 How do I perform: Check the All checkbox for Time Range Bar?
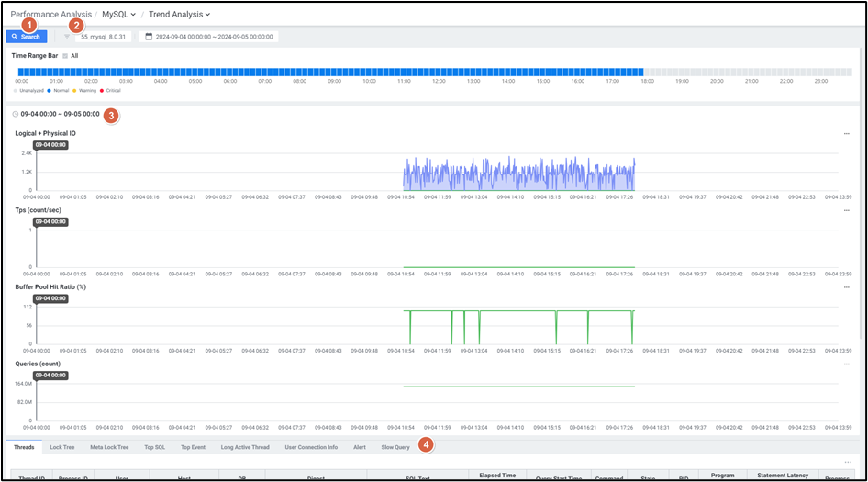click(65, 56)
